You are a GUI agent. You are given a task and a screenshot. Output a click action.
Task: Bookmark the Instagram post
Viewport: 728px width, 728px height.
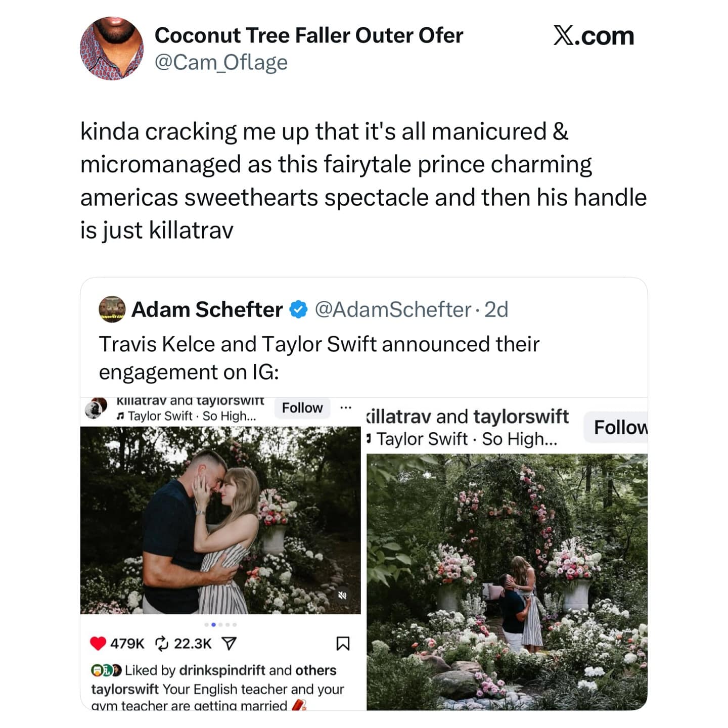[343, 643]
